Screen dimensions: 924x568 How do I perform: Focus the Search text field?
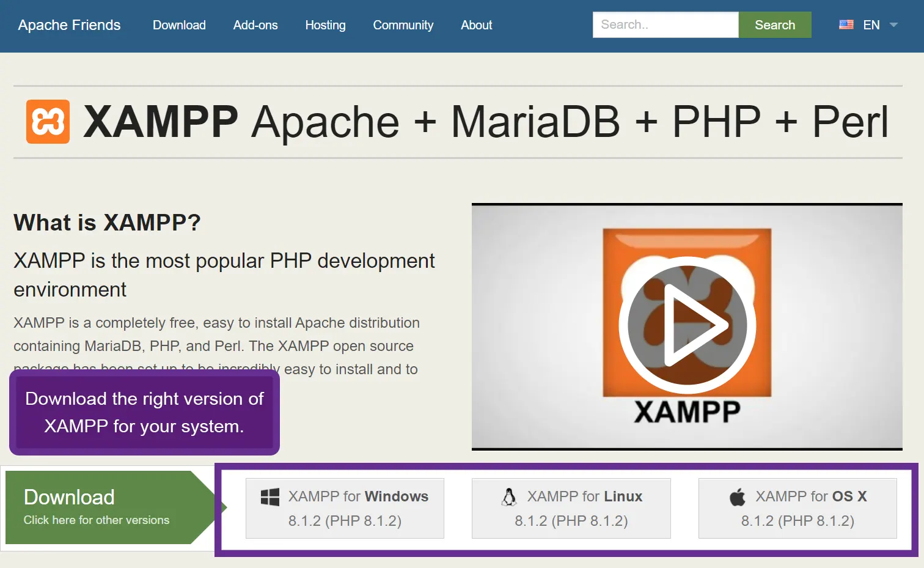coord(665,25)
